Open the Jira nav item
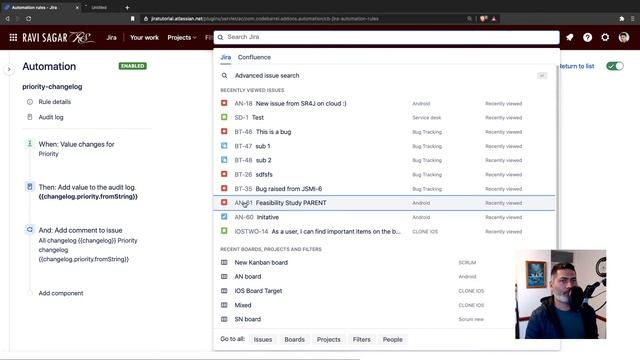The image size is (640, 360). 111,38
